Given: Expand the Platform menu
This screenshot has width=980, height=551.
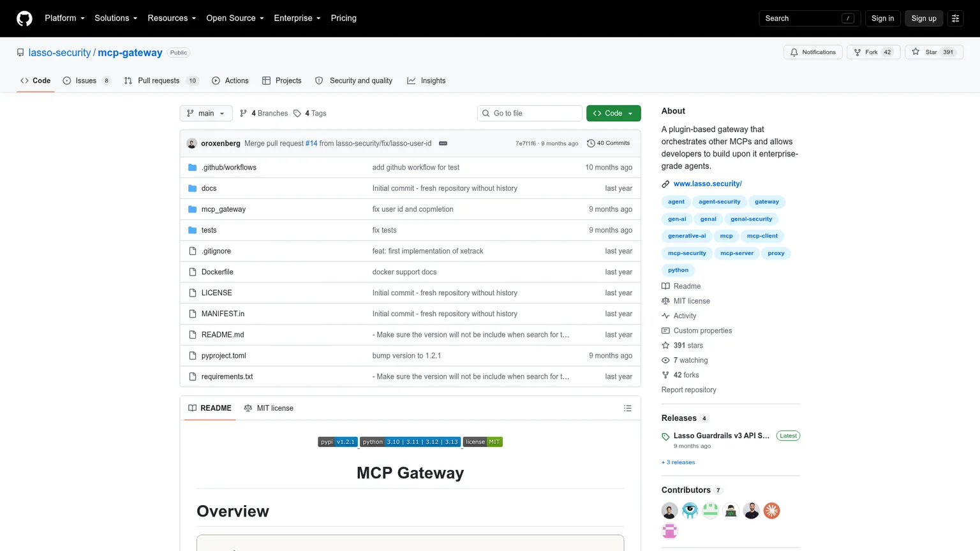Looking at the screenshot, I should coord(64,18).
